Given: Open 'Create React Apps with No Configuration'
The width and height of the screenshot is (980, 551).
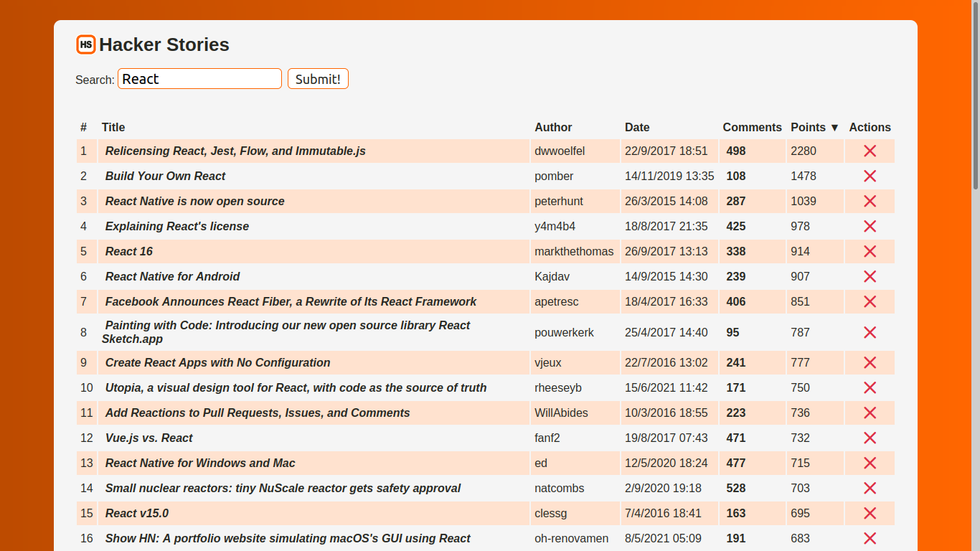Looking at the screenshot, I should pos(217,362).
